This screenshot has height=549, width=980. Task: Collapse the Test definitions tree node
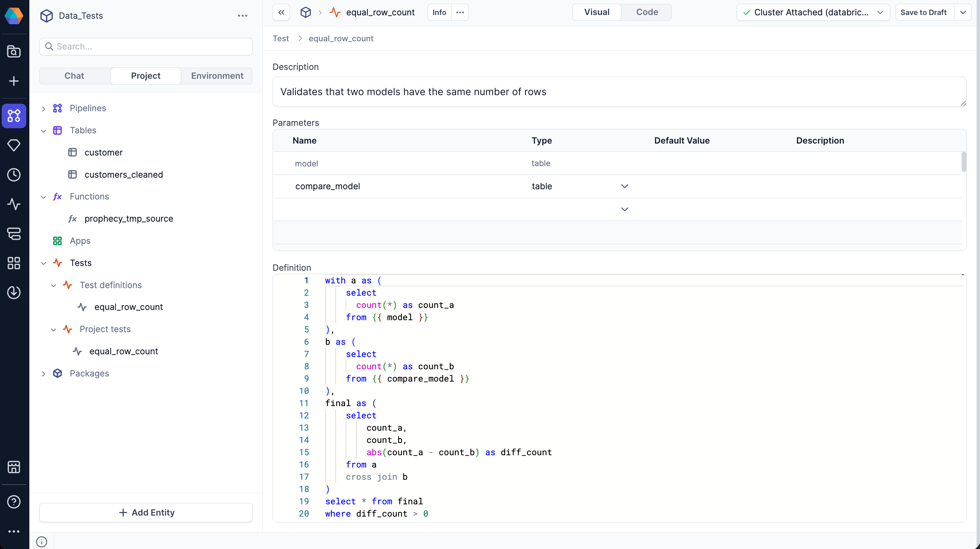pyautogui.click(x=53, y=285)
